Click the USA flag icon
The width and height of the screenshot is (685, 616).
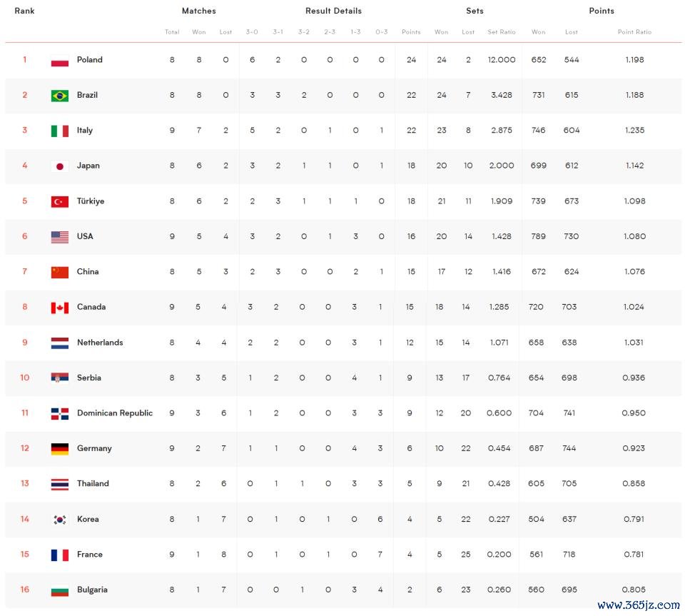pyautogui.click(x=60, y=237)
